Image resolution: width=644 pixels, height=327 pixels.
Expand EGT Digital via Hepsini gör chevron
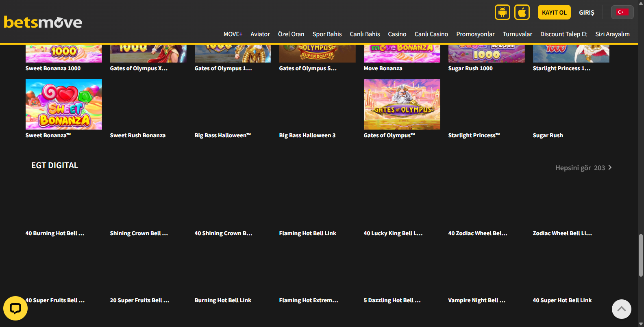[x=609, y=168]
